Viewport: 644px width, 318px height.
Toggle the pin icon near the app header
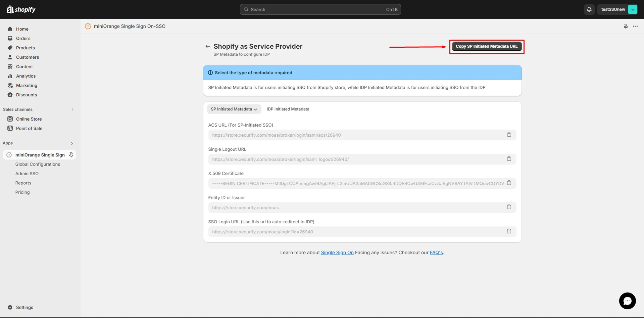(625, 26)
